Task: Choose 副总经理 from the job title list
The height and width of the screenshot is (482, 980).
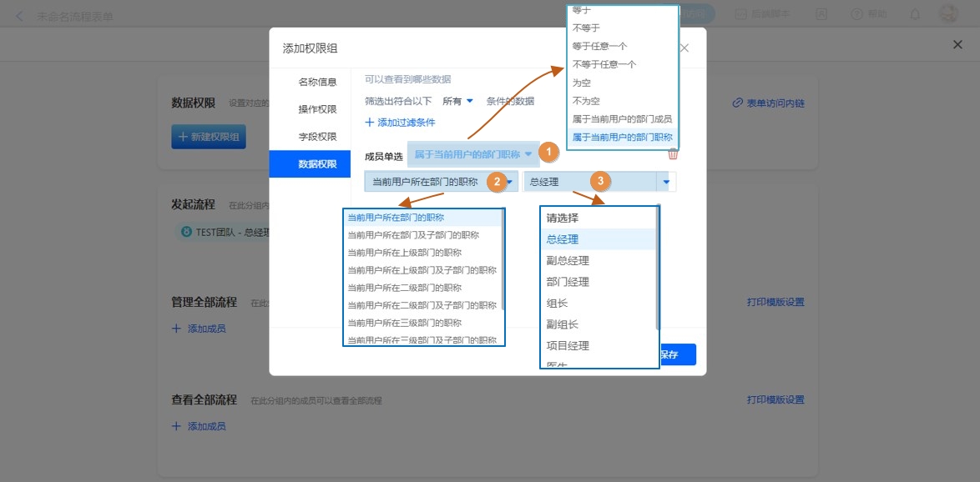Action: (568, 260)
